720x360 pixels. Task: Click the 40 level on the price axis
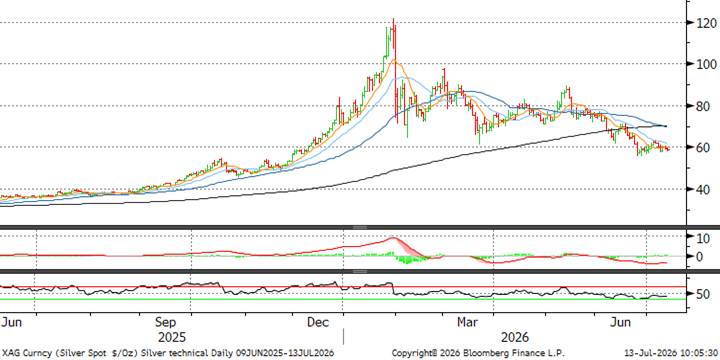click(702, 190)
